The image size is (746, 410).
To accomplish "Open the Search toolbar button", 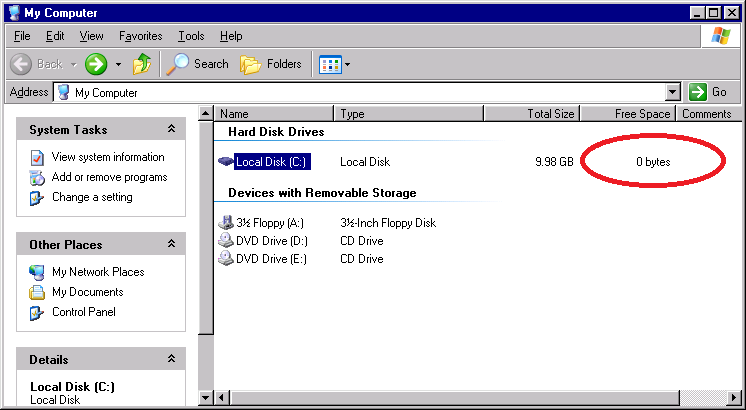I will tap(198, 64).
